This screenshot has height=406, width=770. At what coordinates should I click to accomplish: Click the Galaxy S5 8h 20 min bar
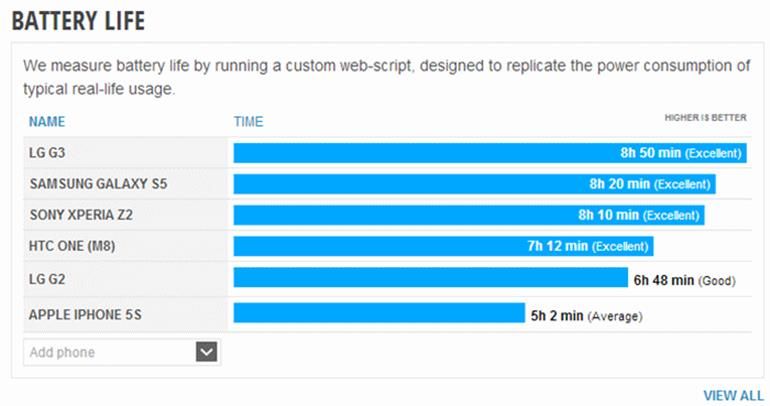474,184
